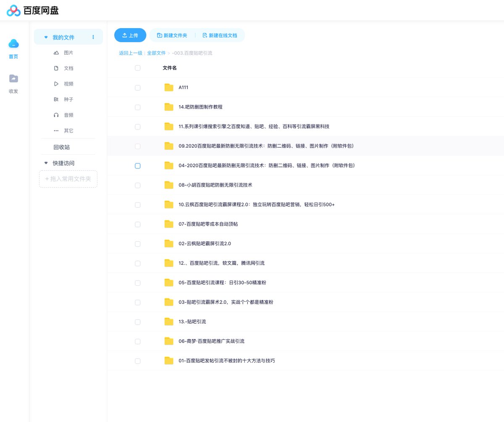
Task: Check the box for 08-小胡百度贴吧防删无限引流技术
Action: [138, 185]
